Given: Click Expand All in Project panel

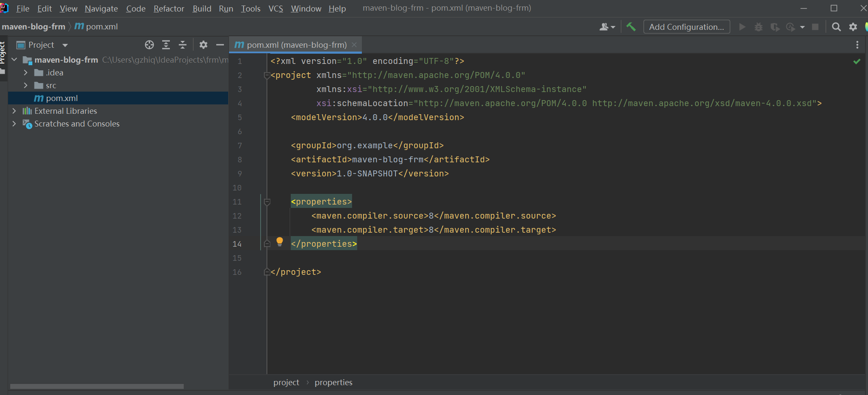Looking at the screenshot, I should (x=166, y=45).
